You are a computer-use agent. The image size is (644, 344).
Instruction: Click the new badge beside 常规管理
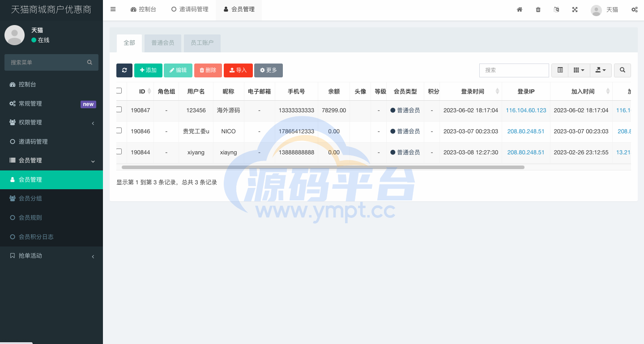pos(88,104)
